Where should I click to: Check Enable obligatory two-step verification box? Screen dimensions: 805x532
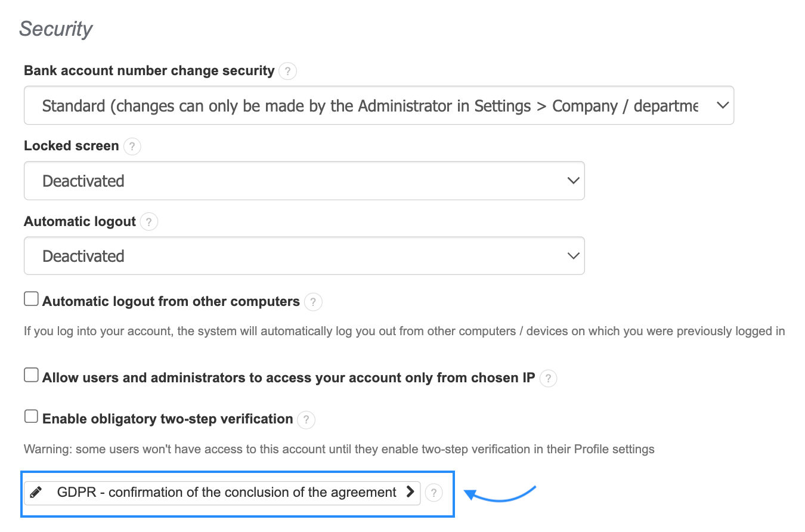31,417
